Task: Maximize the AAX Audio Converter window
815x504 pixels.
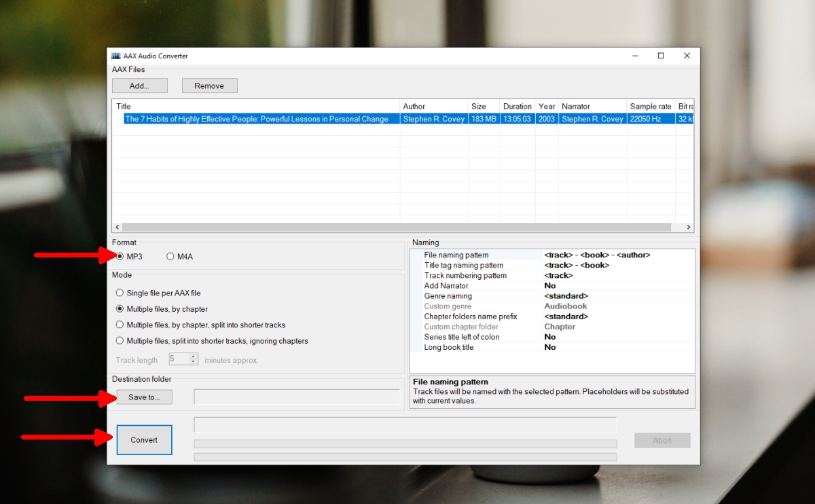Action: (x=661, y=56)
